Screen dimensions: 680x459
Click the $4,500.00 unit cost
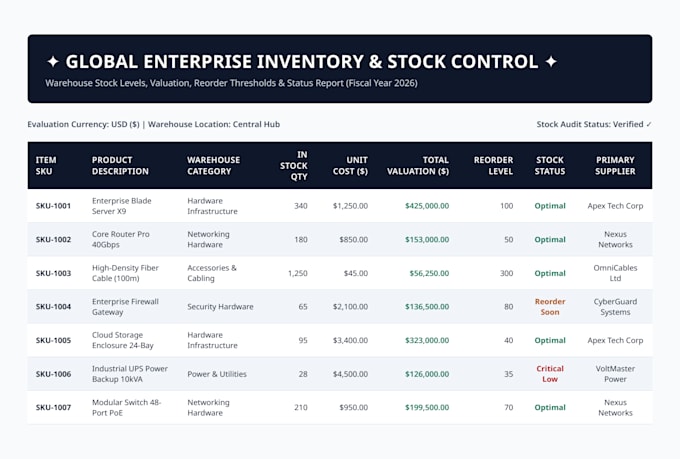point(350,374)
